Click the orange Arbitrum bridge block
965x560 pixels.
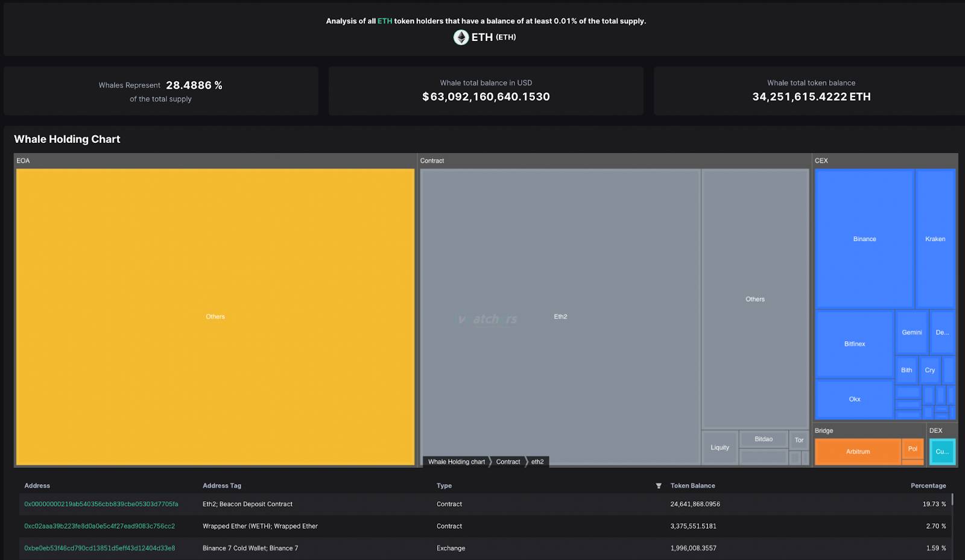[858, 451]
